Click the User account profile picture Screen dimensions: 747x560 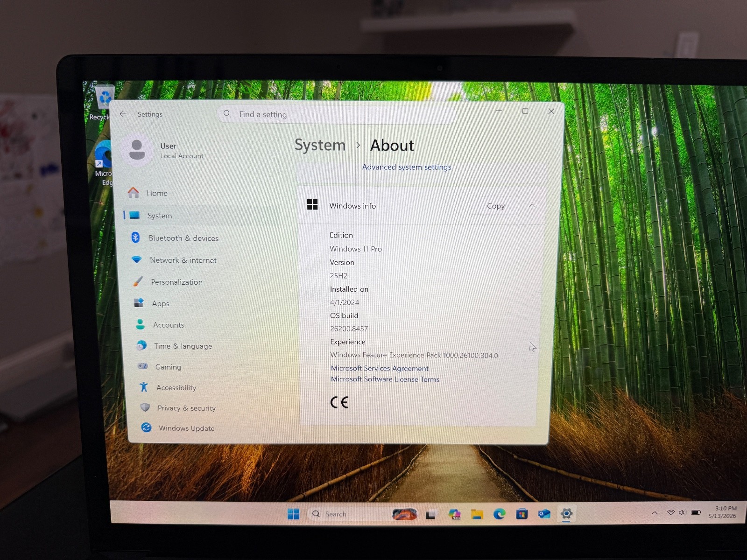(137, 150)
